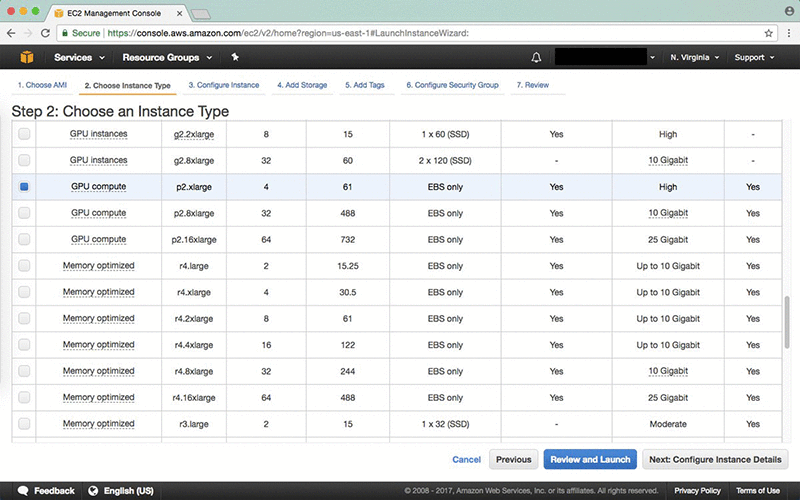This screenshot has width=800, height=500.
Task: Expand the Resource Groups dropdown
Action: point(167,57)
